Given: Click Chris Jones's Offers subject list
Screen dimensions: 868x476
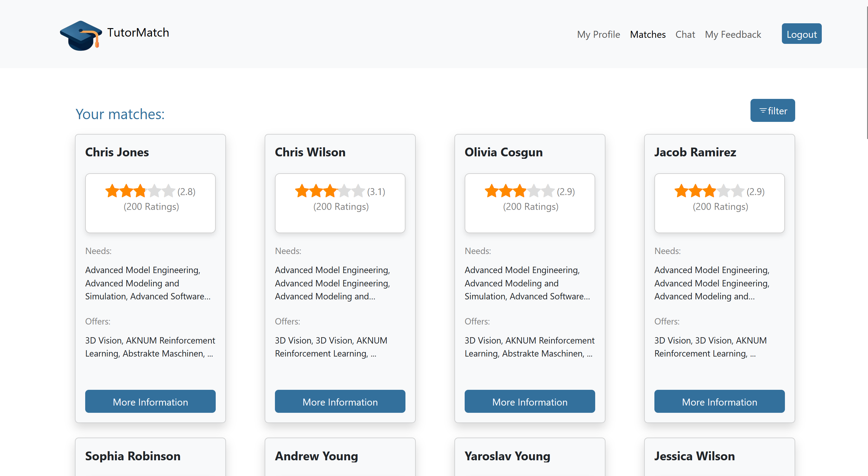Looking at the screenshot, I should point(150,347).
